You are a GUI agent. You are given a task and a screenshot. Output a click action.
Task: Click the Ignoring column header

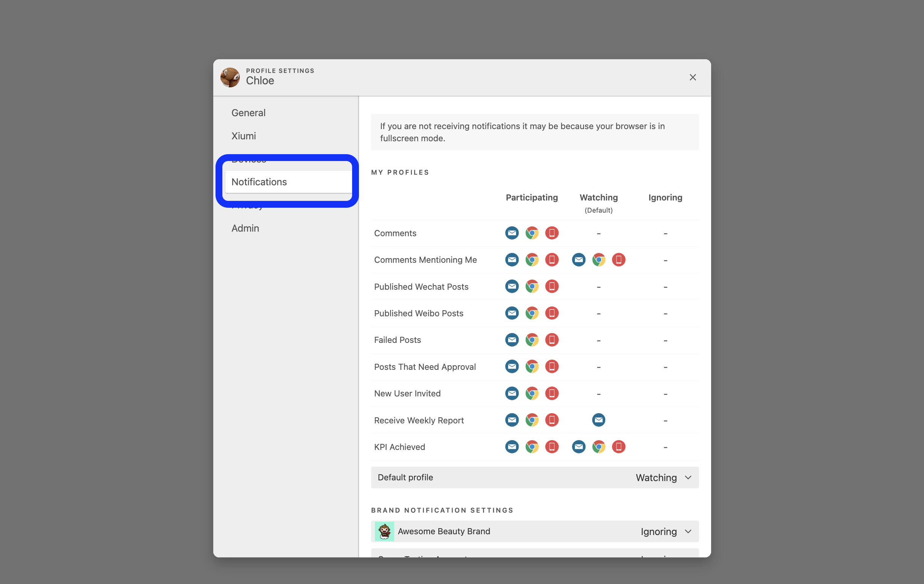[x=665, y=198]
